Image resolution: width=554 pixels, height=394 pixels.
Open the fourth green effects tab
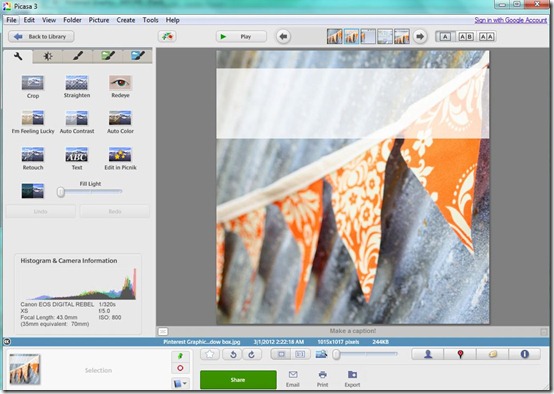(x=108, y=56)
